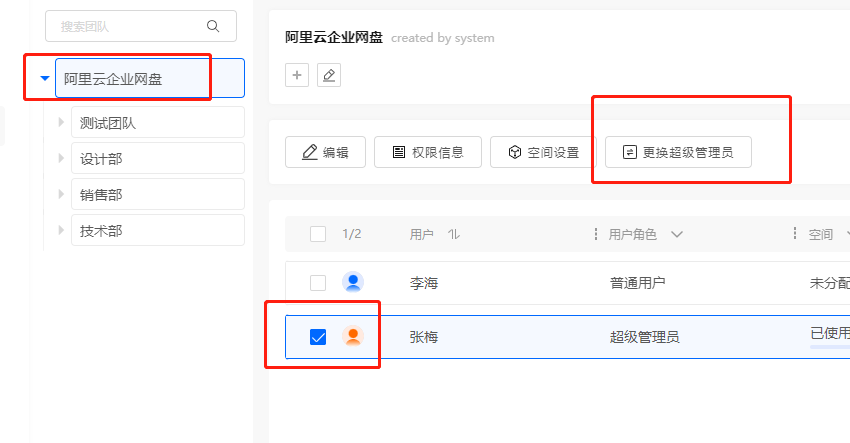Check the checkbox for 李海

coord(318,283)
